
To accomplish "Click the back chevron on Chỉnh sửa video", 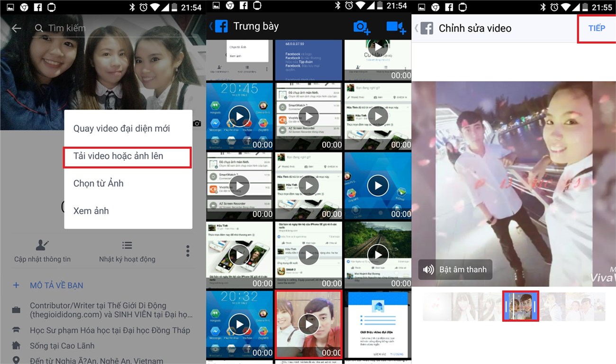I will [417, 28].
